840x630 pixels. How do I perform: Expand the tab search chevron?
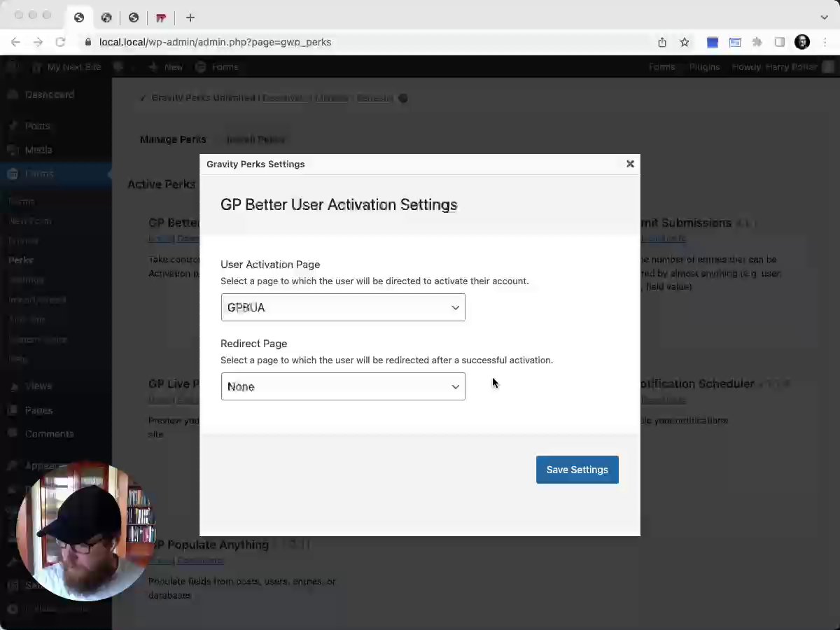tap(824, 17)
